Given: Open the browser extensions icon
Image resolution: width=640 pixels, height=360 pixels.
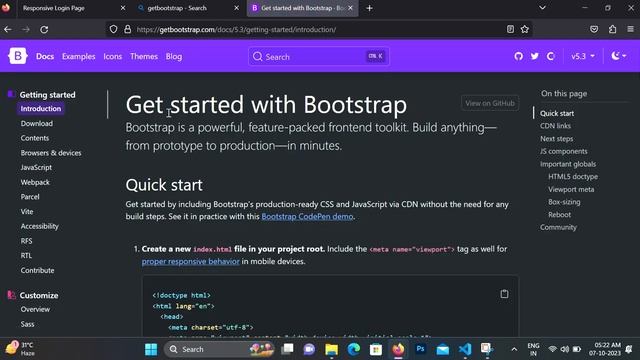Looking at the screenshot, I should click(x=612, y=29).
